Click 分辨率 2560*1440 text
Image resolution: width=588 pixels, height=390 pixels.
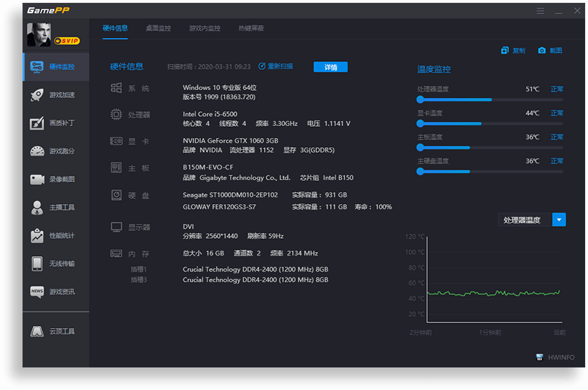pyautogui.click(x=210, y=236)
